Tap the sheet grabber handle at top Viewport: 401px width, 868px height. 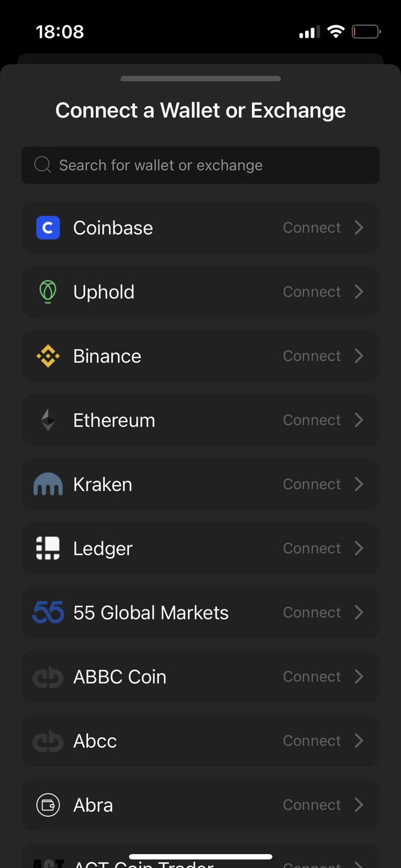(x=200, y=78)
